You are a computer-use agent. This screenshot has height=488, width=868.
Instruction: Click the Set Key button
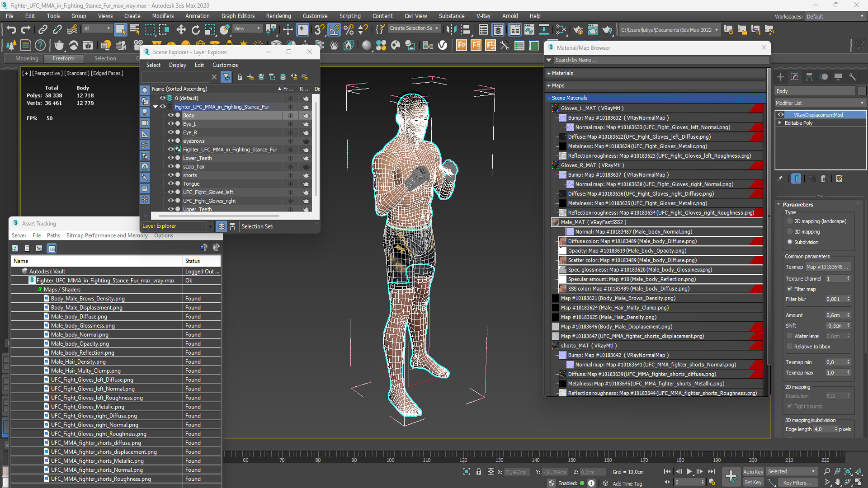(x=753, y=483)
